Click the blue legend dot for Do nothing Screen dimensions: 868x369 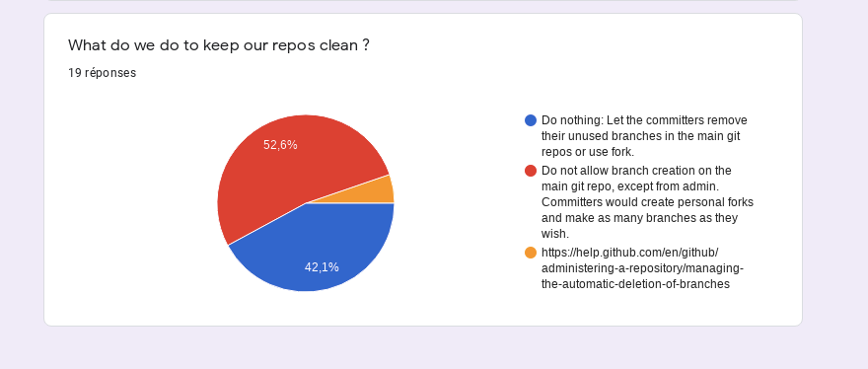pyautogui.click(x=531, y=120)
